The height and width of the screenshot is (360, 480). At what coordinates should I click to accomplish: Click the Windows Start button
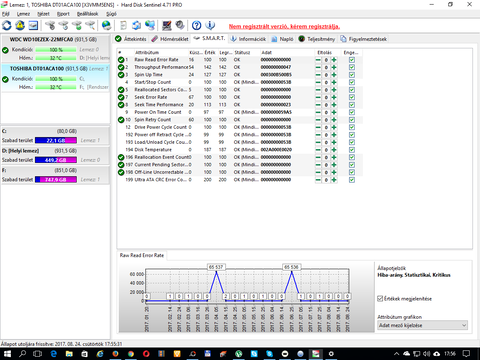[x=7, y=354]
